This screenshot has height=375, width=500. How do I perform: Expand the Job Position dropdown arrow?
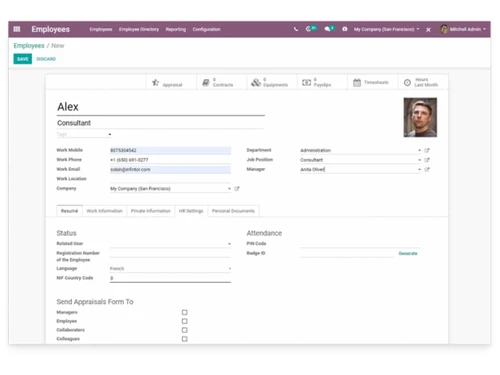[x=419, y=160]
